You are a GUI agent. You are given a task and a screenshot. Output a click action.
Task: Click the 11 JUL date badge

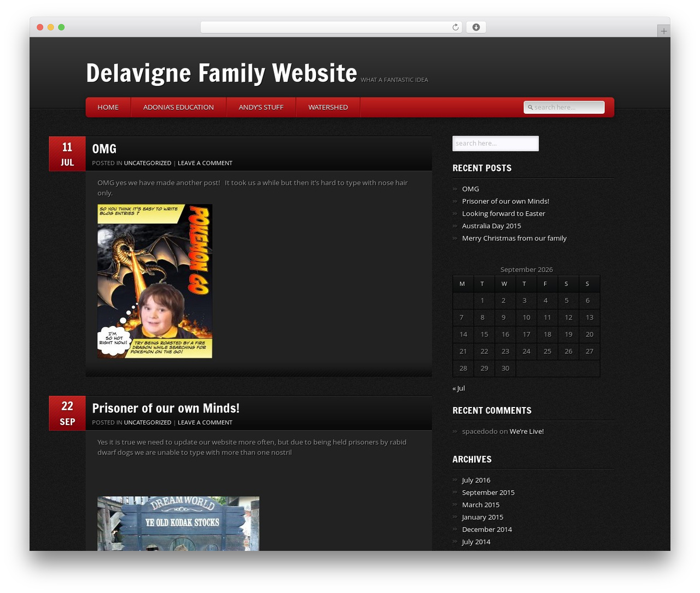67,154
